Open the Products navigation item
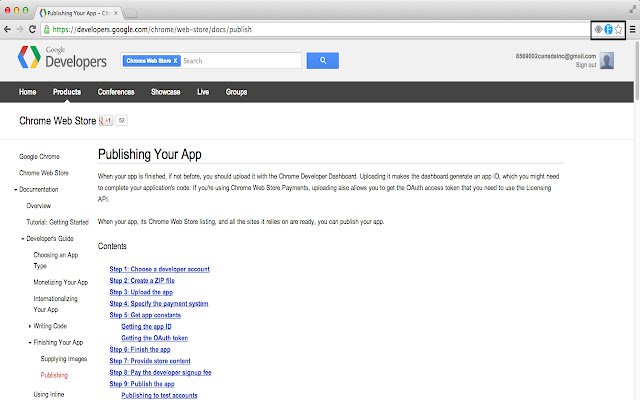 pyautogui.click(x=67, y=92)
